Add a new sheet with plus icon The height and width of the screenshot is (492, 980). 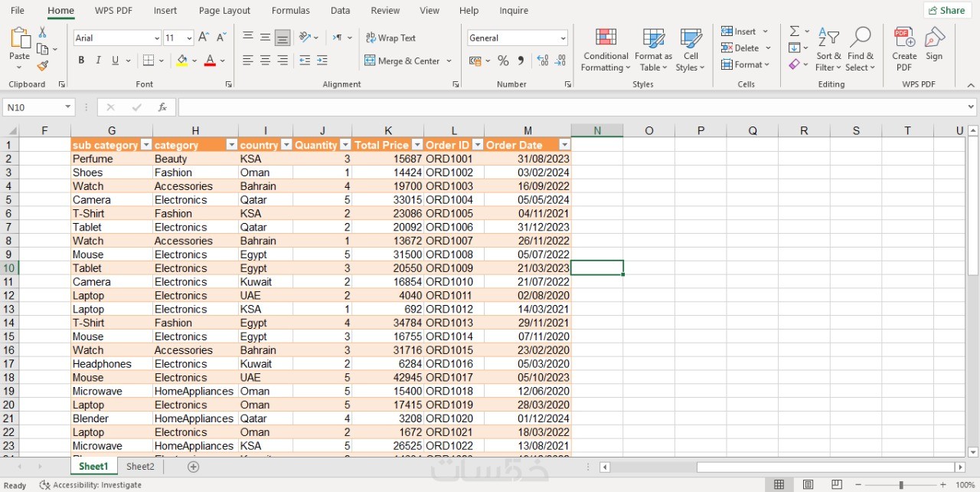point(194,467)
